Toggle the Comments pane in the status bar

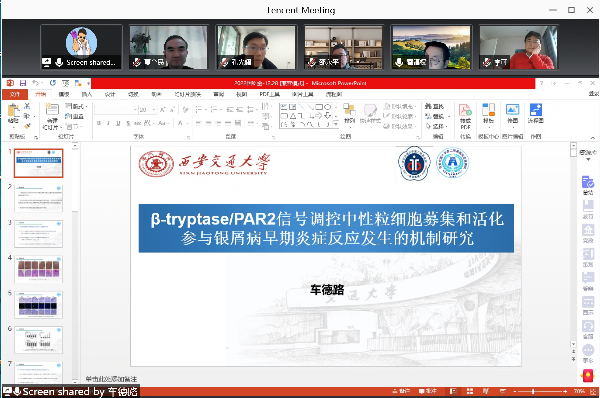(x=427, y=391)
